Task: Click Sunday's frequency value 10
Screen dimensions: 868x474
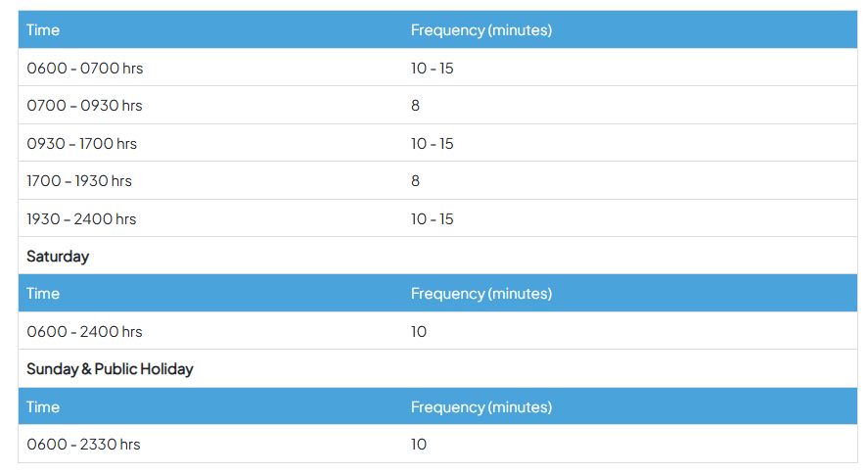Action: (x=419, y=444)
